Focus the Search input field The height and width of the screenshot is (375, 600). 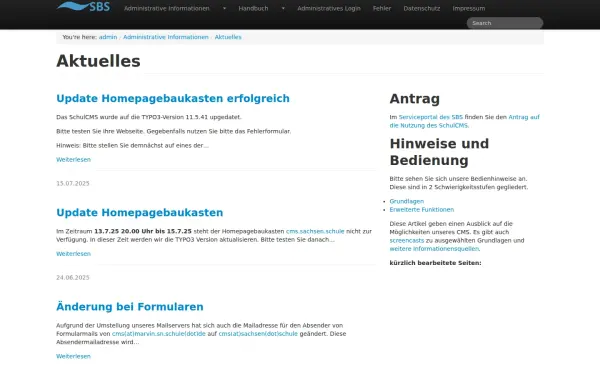pos(504,23)
